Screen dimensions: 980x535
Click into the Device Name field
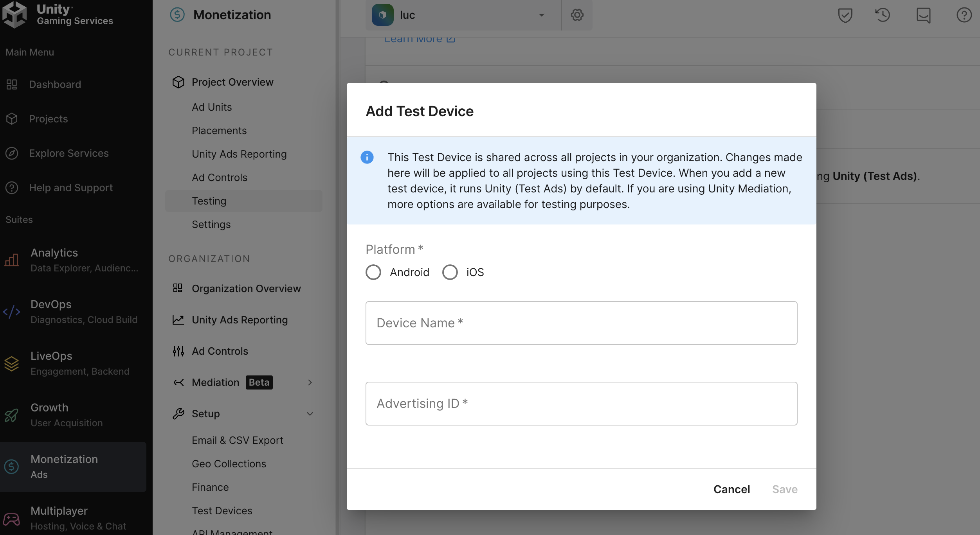581,323
